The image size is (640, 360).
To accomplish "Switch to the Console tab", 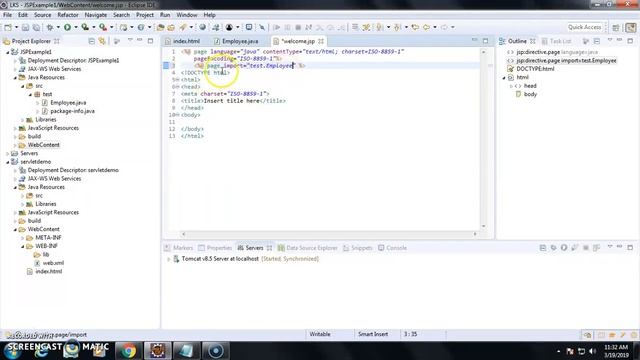I will tap(392, 248).
